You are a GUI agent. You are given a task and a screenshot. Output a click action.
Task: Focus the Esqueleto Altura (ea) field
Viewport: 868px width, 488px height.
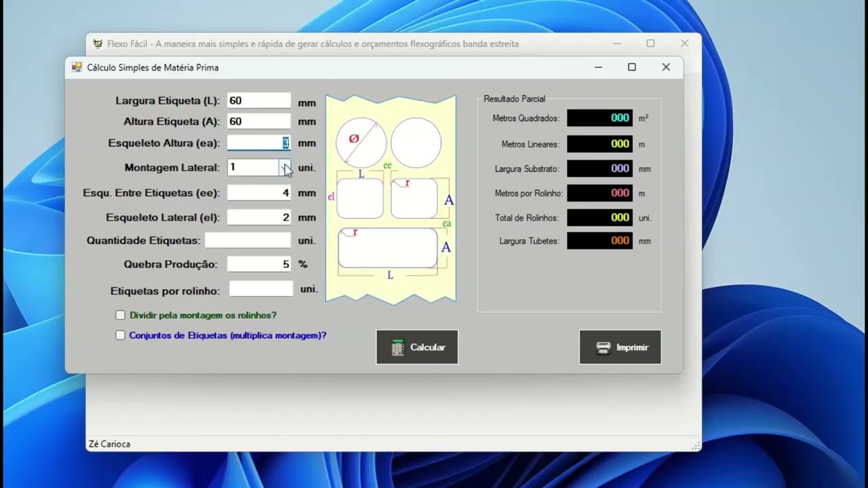pos(258,143)
